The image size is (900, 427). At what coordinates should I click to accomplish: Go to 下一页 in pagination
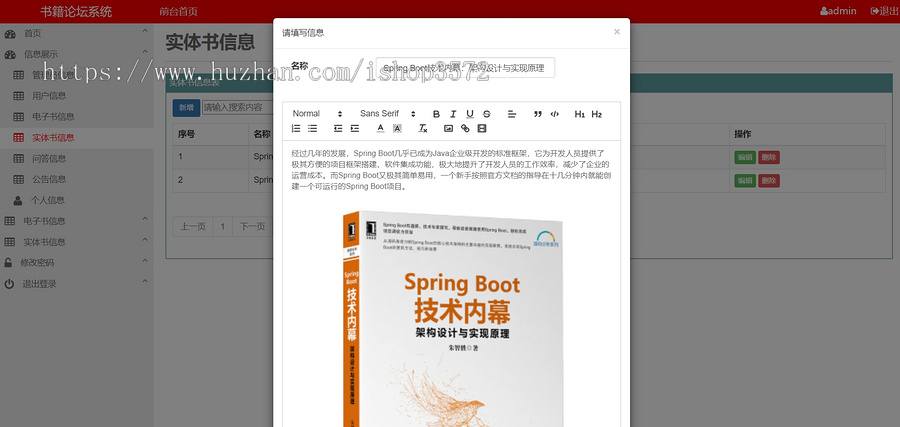coord(253,227)
